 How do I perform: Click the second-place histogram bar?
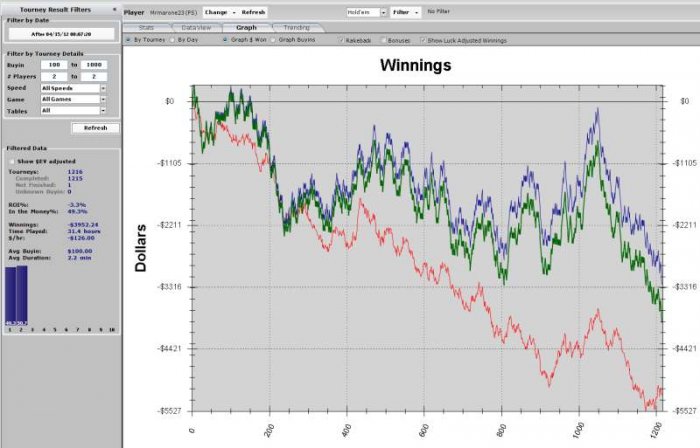coord(22,295)
